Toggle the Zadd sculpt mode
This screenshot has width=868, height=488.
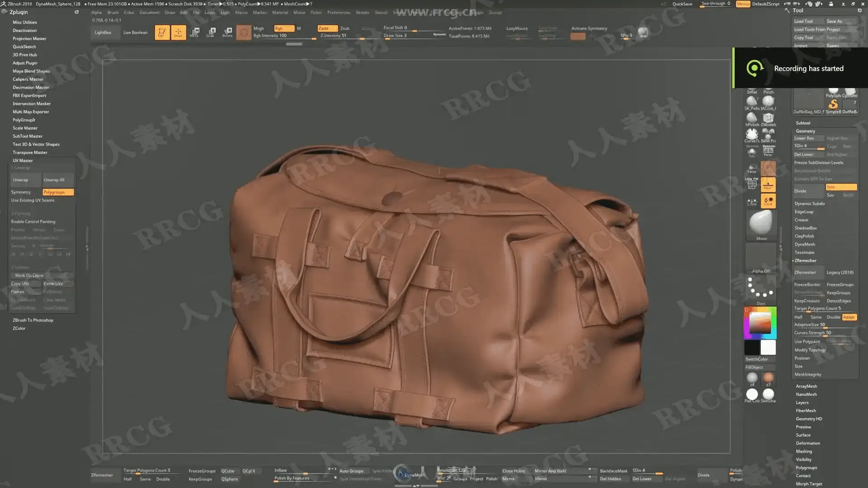point(327,28)
